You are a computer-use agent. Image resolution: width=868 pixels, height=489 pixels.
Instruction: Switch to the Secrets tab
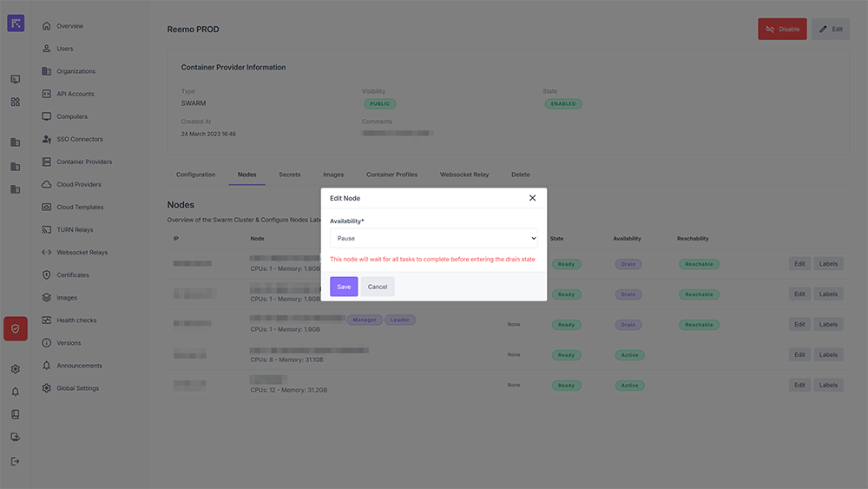289,175
